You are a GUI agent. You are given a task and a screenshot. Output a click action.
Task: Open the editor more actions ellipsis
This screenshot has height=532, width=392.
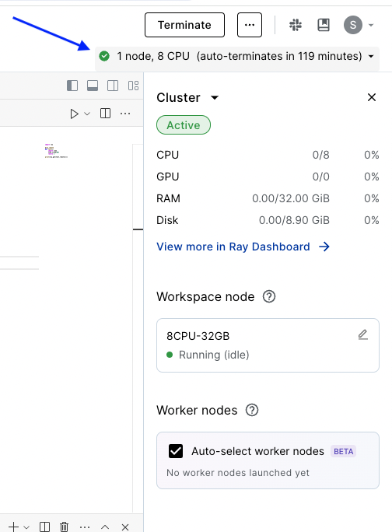click(125, 114)
